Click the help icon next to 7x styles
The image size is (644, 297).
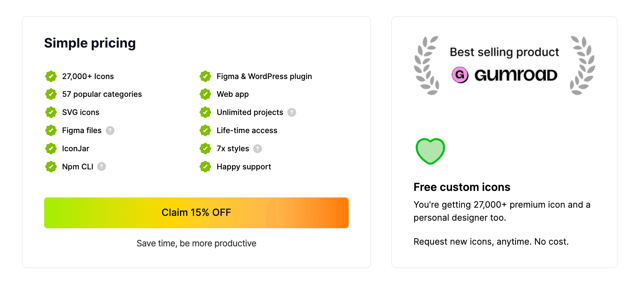(x=257, y=148)
